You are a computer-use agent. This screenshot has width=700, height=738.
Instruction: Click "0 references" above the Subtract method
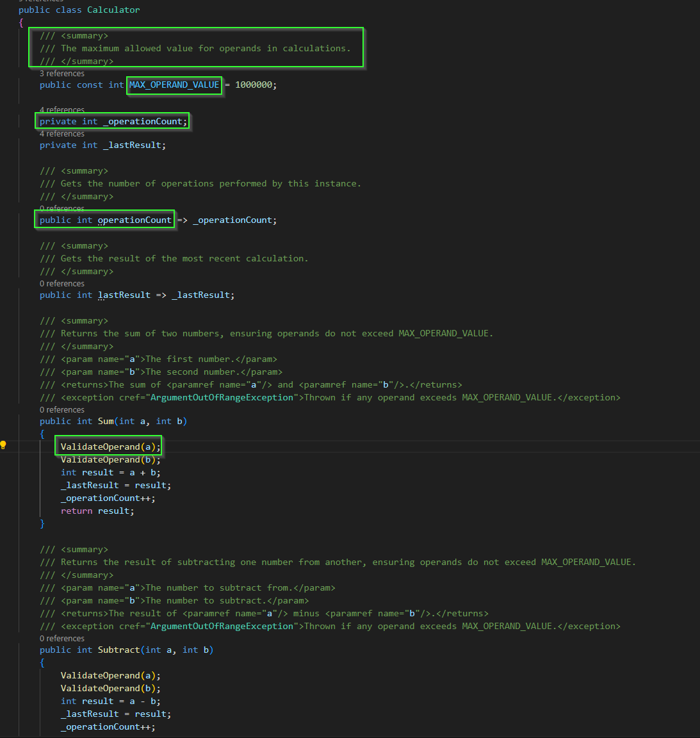click(x=61, y=638)
